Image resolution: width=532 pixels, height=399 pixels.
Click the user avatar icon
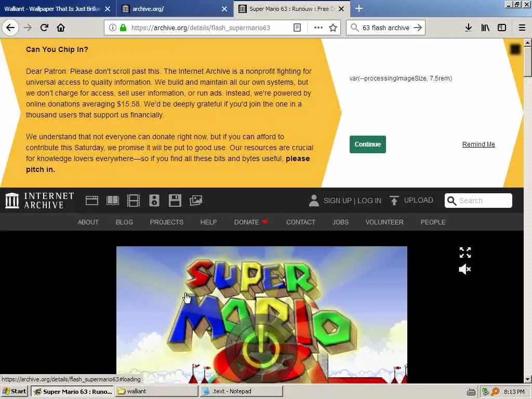314,201
